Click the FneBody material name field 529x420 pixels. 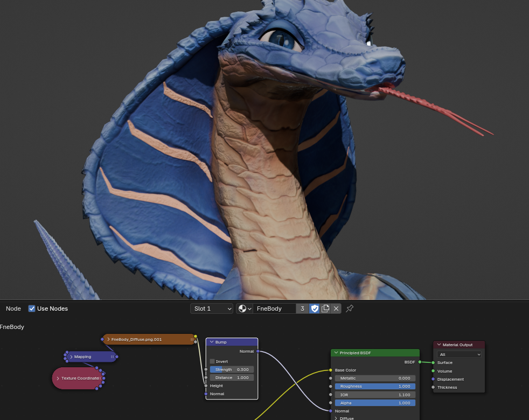[x=274, y=309]
